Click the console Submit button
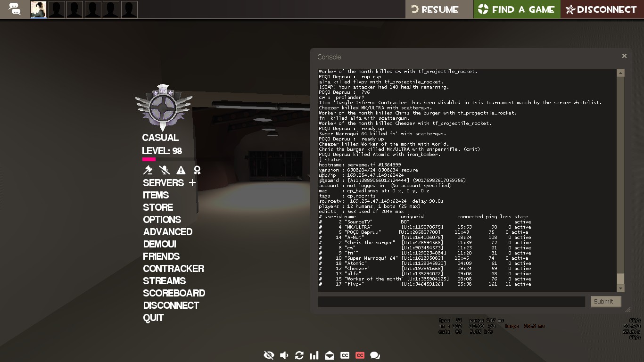The image size is (644, 362). (x=606, y=302)
